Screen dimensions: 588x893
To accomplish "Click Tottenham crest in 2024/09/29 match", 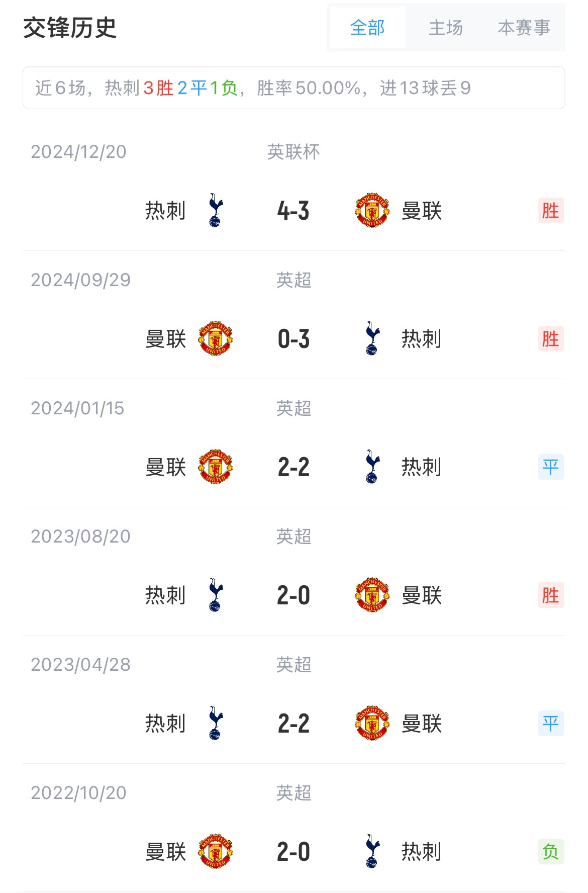I will pyautogui.click(x=372, y=338).
